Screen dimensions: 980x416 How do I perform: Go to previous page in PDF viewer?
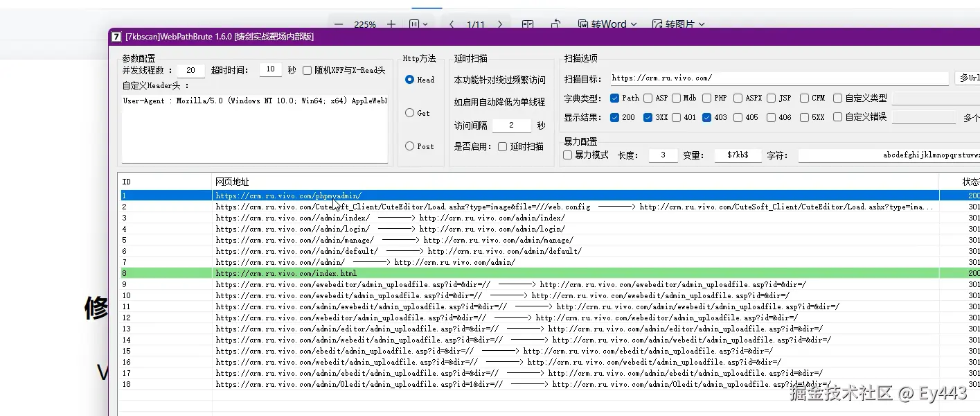(452, 24)
